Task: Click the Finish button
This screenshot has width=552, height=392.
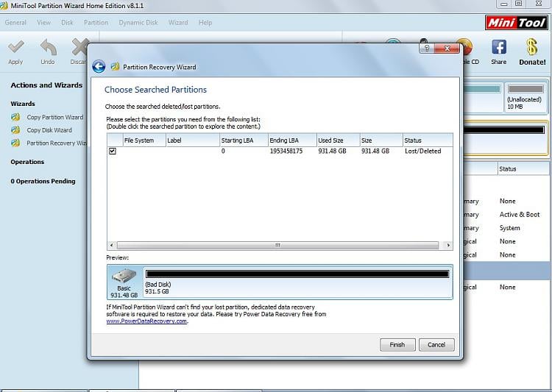Action: 397,345
